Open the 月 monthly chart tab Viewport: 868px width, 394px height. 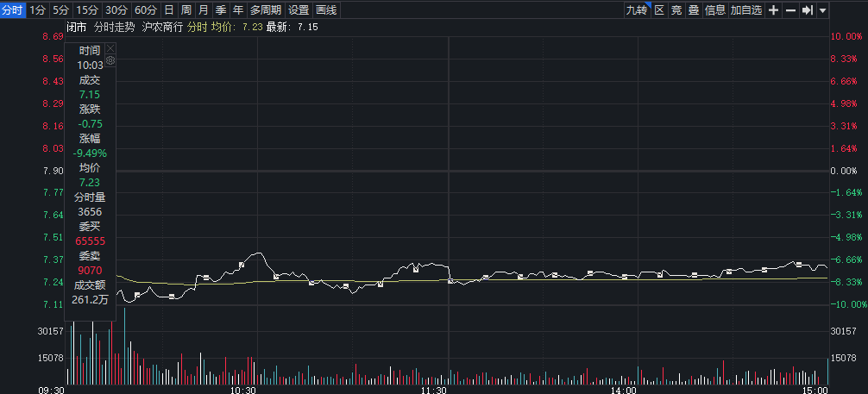pyautogui.click(x=204, y=10)
